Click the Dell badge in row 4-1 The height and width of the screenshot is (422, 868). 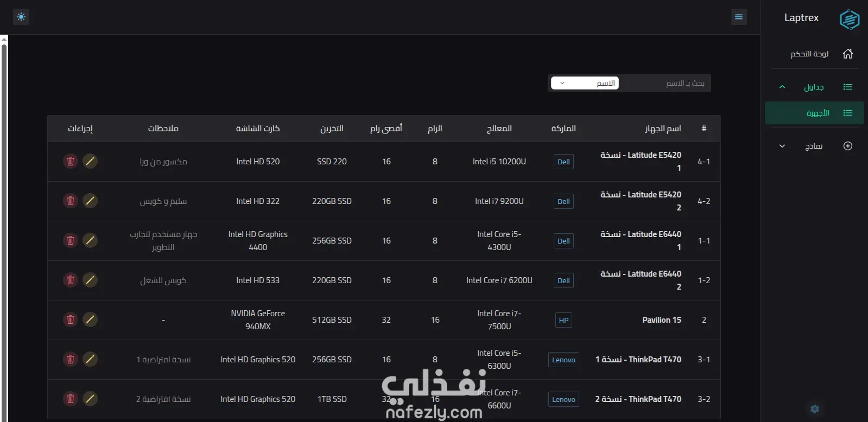point(563,162)
